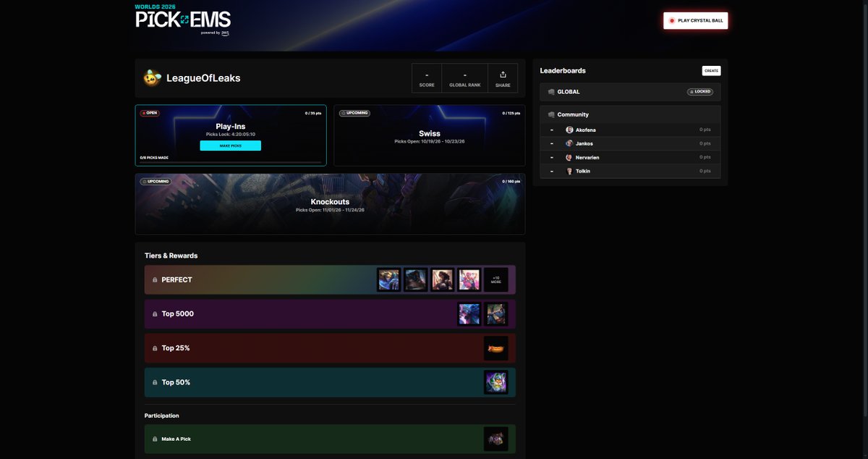Click the Worlds 2026 Pick'Ems logo
The width and height of the screenshot is (868, 459).
pos(183,20)
